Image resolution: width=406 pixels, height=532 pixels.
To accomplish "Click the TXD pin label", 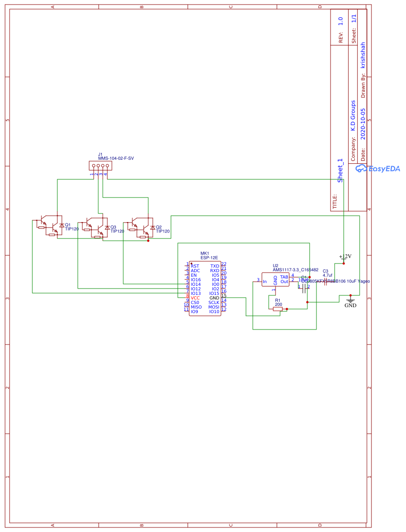I will 215,266.
